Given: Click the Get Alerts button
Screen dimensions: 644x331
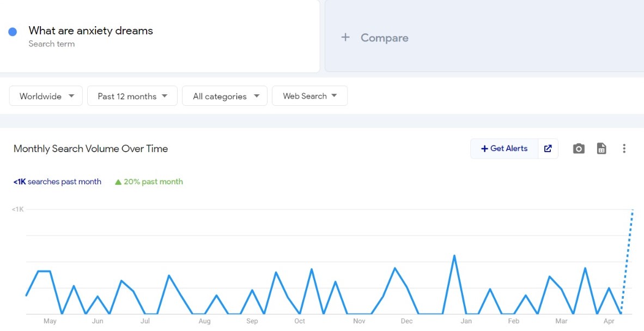Looking at the screenshot, I should point(505,149).
